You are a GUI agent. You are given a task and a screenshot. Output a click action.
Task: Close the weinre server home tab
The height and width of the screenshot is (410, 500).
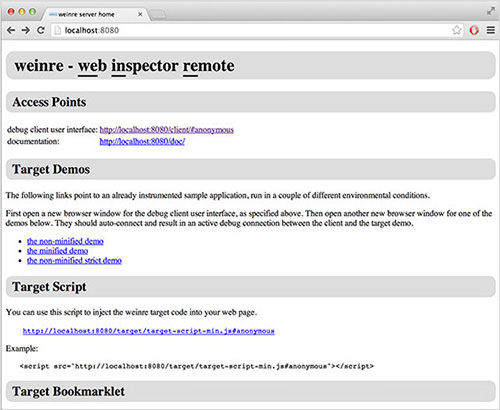[140, 14]
